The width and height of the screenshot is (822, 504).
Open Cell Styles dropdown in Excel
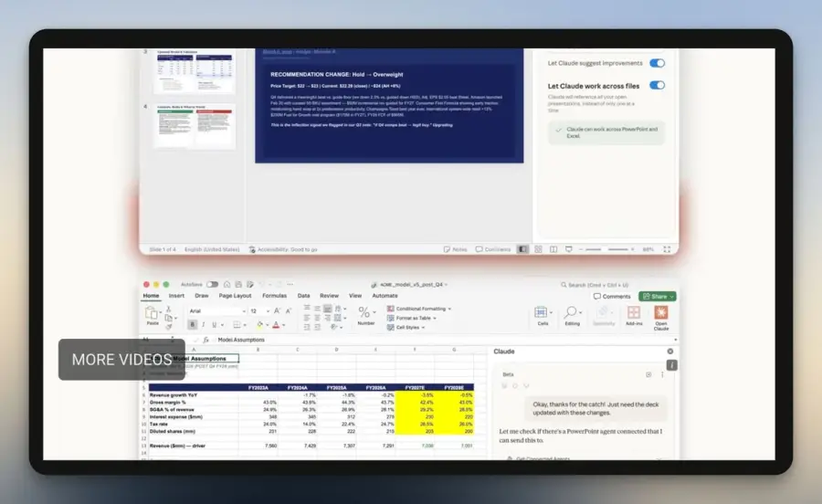[x=406, y=328]
